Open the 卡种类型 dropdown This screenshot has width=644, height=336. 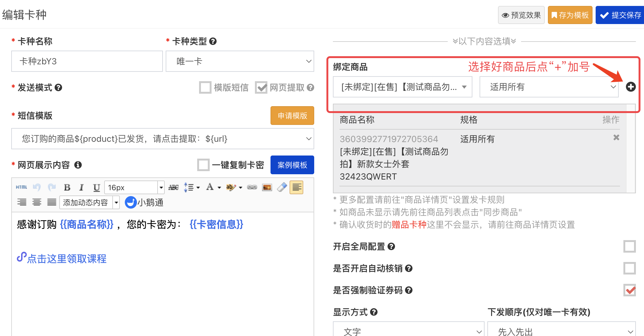(x=240, y=61)
